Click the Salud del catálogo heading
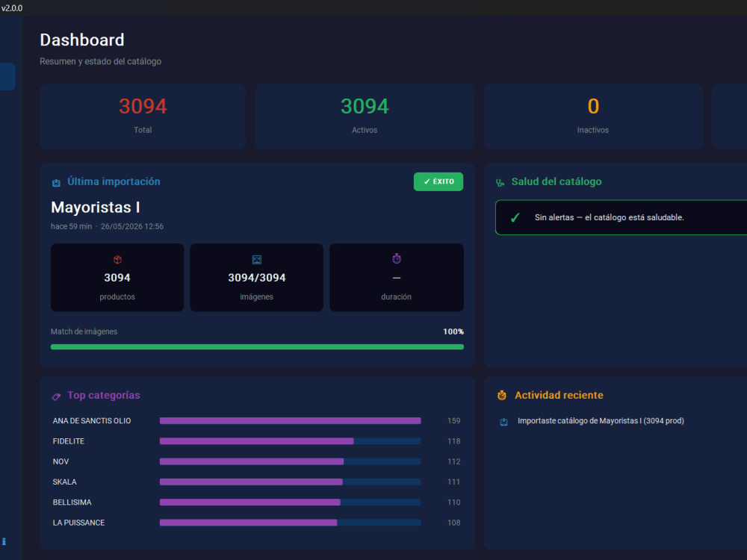The width and height of the screenshot is (747, 560). coord(557,181)
